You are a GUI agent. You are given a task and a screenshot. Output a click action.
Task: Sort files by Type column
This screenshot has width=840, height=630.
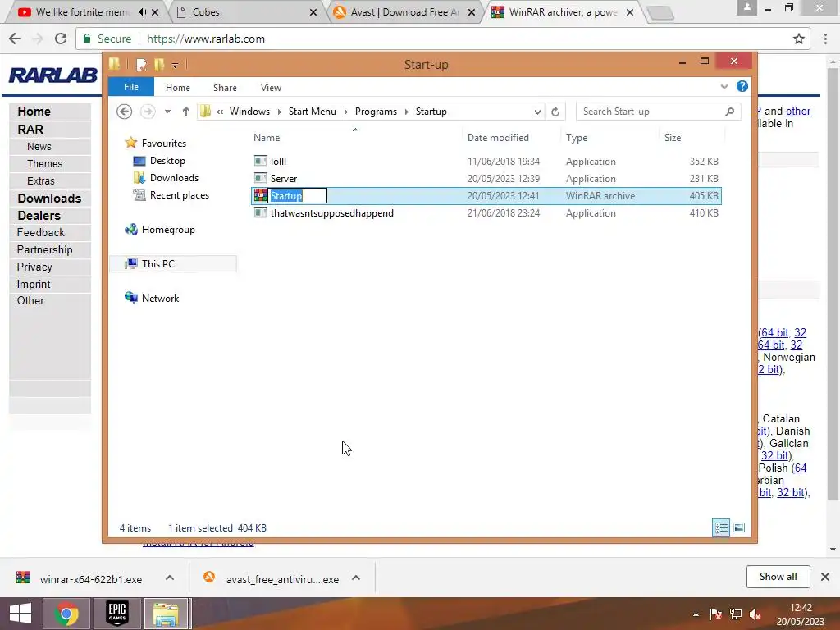coord(577,138)
